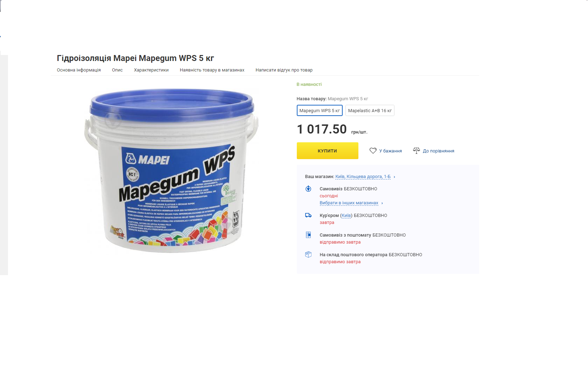This screenshot has height=368, width=588.
Task: Click the yellow КУПИТИ button
Action: 328,151
